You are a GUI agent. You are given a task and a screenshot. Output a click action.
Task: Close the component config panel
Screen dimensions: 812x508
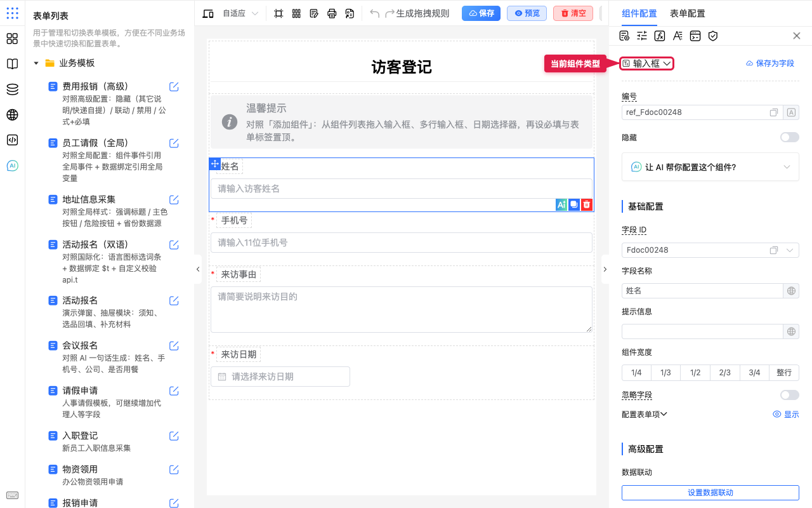[x=797, y=36]
